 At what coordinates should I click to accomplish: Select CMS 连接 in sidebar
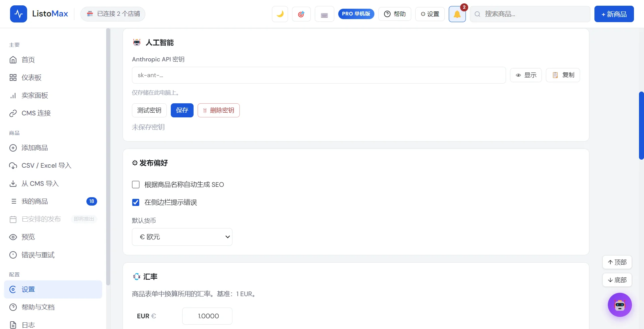coord(53,113)
